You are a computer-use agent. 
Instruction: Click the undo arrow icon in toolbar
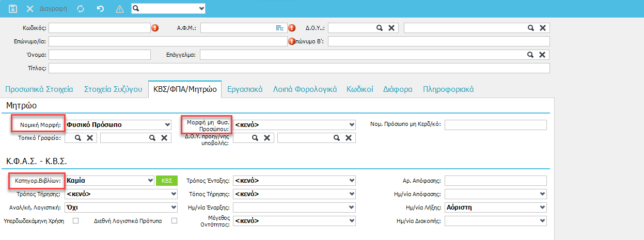tap(100, 9)
